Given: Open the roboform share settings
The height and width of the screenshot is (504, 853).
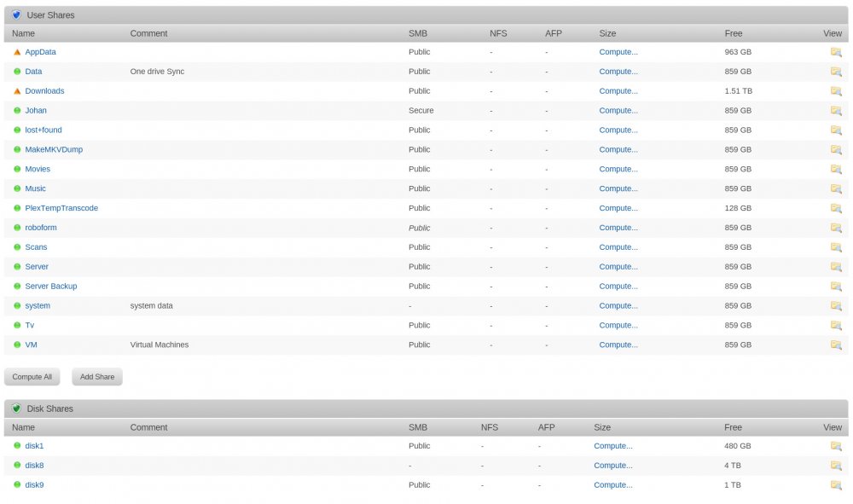Looking at the screenshot, I should coord(41,228).
